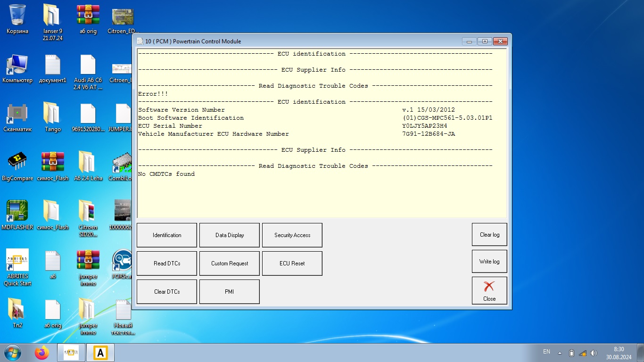Viewport: 644px width, 362px height.
Task: Close the dialog with red X button
Action: (489, 290)
